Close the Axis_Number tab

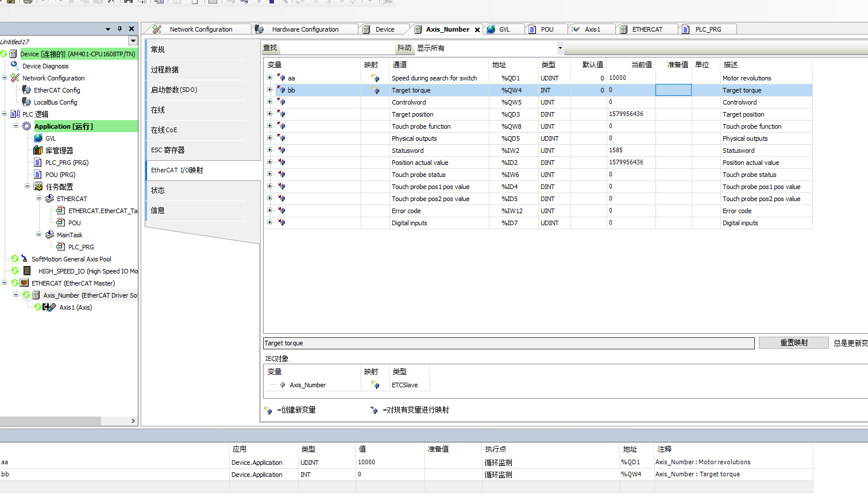click(x=477, y=30)
